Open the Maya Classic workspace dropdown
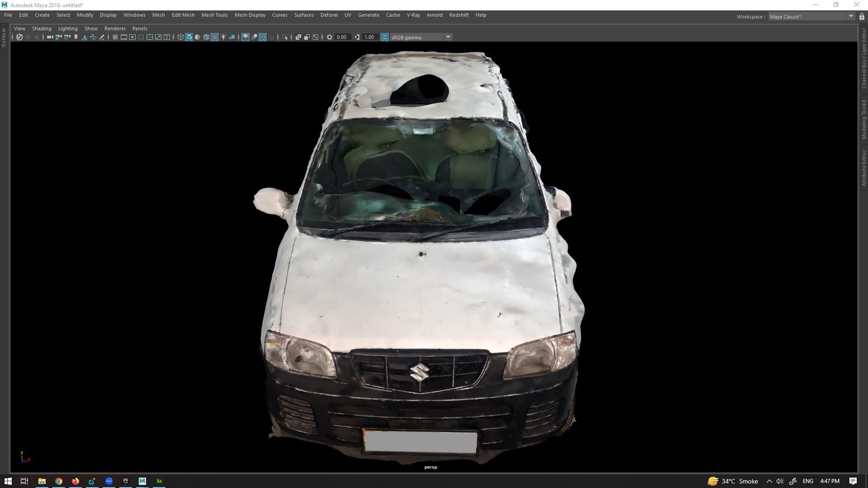Image resolution: width=868 pixels, height=488 pixels. coord(852,16)
